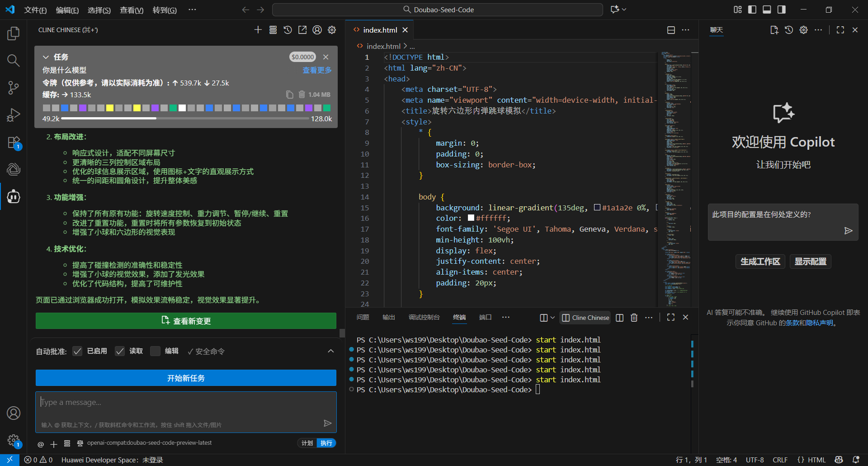This screenshot has width=868, height=466.
Task: Click the 查看更多 link
Action: click(x=316, y=70)
